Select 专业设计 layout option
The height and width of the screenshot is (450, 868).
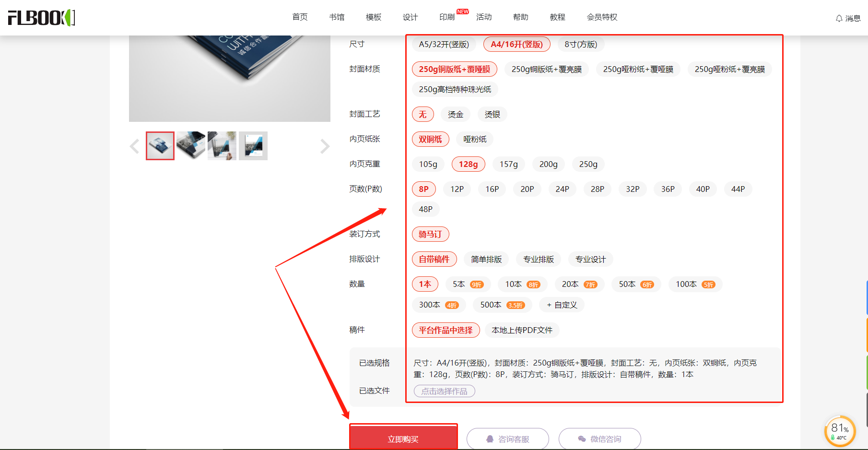pos(591,259)
